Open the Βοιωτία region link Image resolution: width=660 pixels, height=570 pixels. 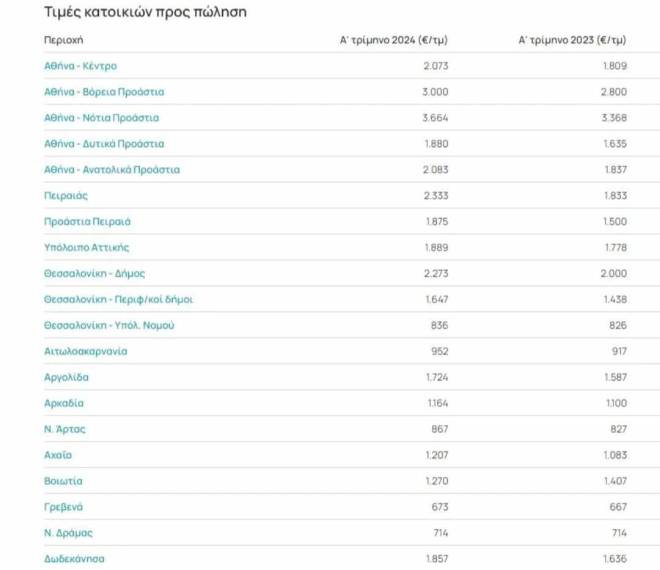coord(63,481)
